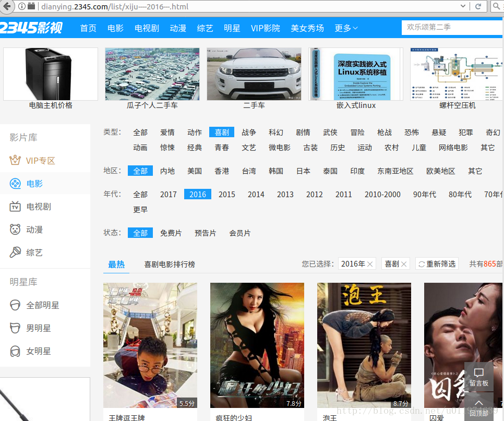The width and height of the screenshot is (504, 421).
Task: Click the 综艺 microphone sidebar icon
Action: (x=15, y=252)
